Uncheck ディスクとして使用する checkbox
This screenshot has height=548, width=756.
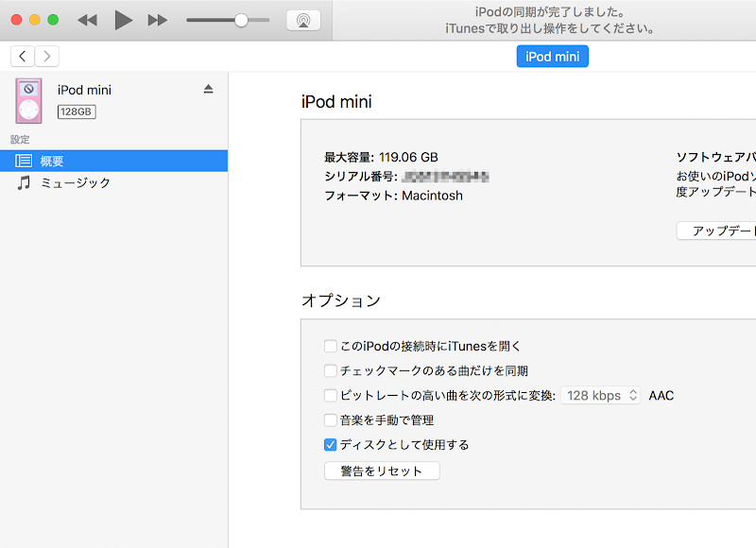[x=330, y=445]
